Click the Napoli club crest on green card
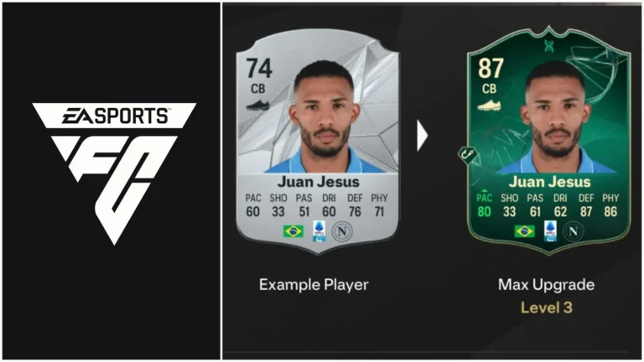The height and width of the screenshot is (362, 644). tap(574, 231)
